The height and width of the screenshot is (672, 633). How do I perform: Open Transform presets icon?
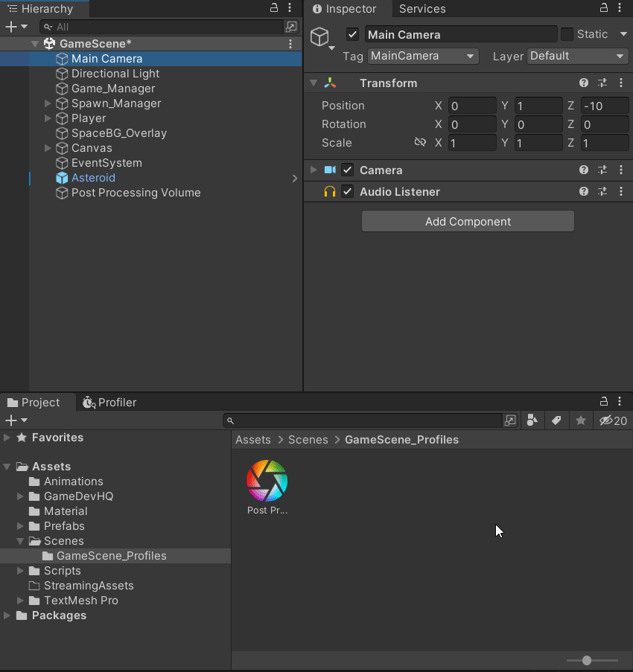tap(602, 83)
